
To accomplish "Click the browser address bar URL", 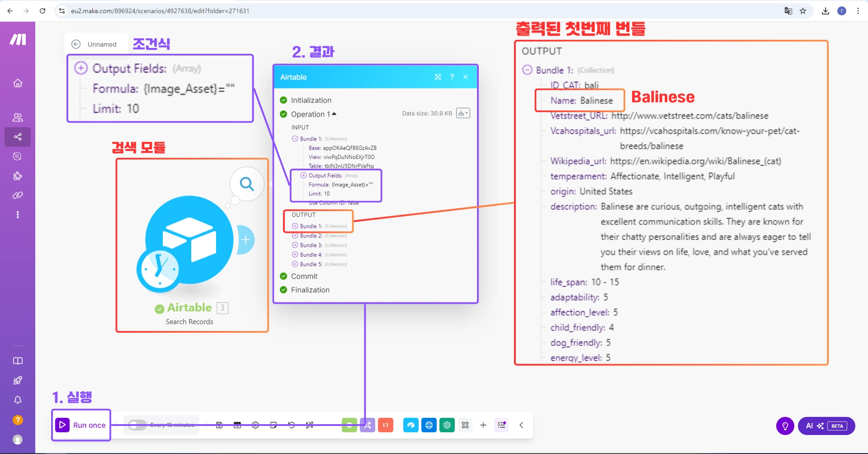I will 160,11.
